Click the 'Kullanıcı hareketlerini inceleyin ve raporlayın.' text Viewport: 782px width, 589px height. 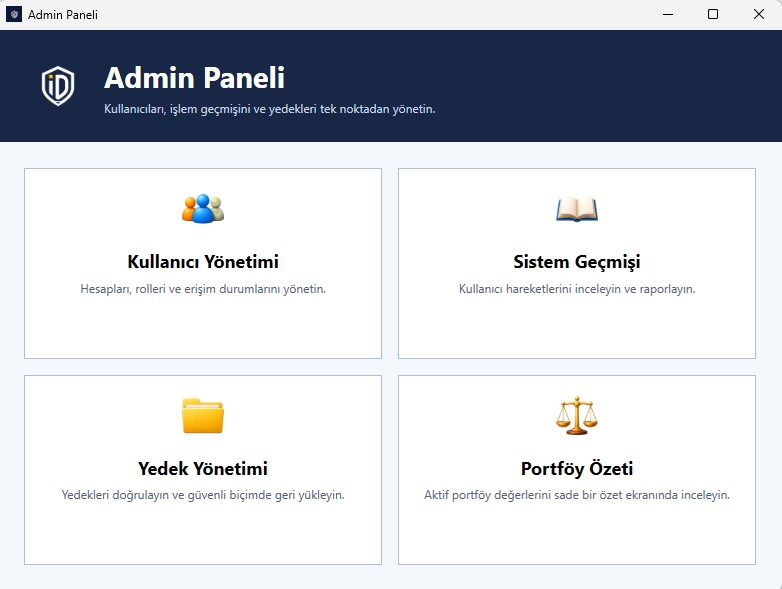[577, 289]
